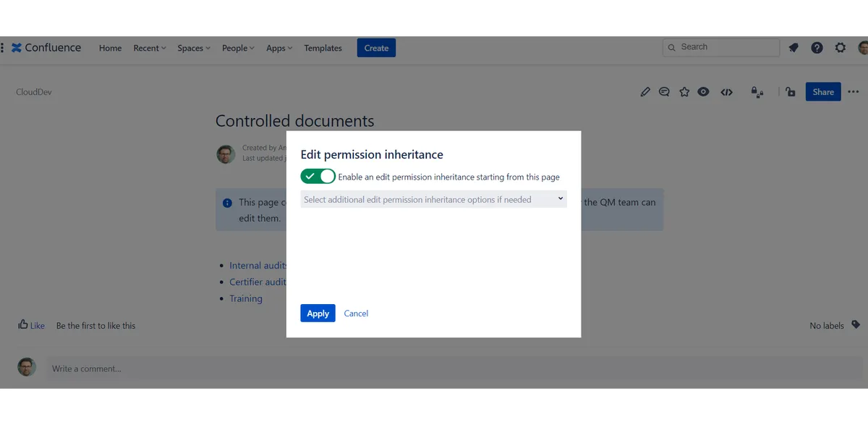Click the Controlled documents page title
868x425 pixels.
pos(295,121)
